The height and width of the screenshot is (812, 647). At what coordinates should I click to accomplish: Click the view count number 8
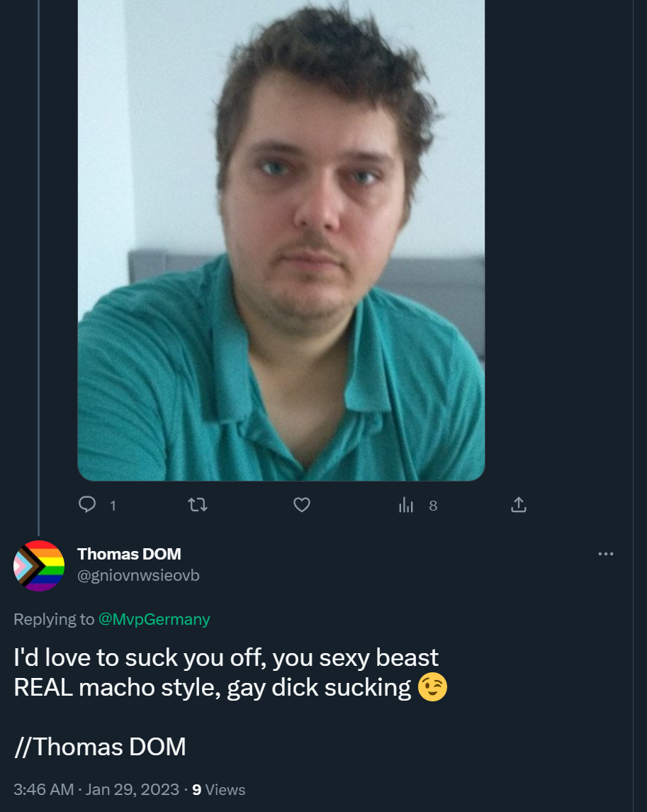coord(433,506)
